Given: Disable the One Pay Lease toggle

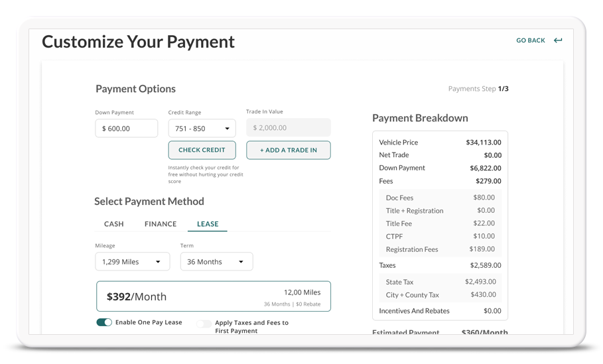Looking at the screenshot, I should point(104,322).
